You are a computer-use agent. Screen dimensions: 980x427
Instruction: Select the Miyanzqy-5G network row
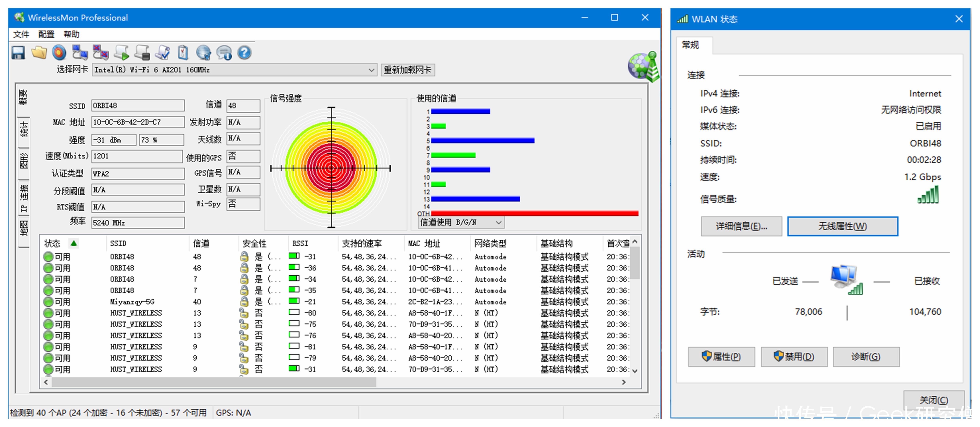point(132,302)
